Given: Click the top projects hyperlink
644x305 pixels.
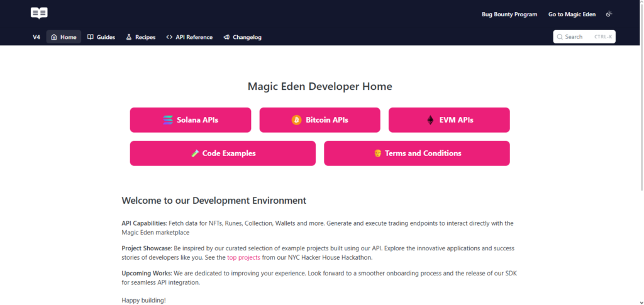Looking at the screenshot, I should 243,258.
